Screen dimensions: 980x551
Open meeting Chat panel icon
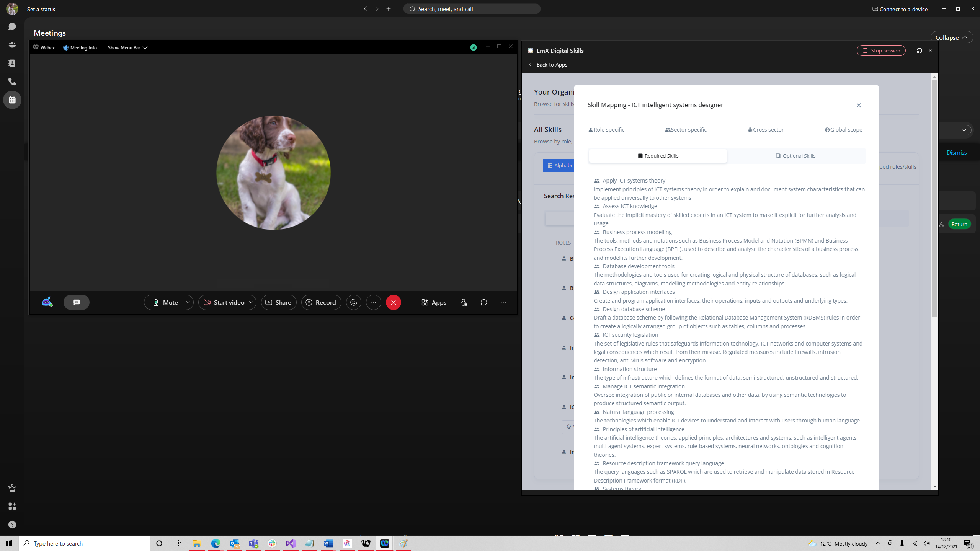(484, 302)
